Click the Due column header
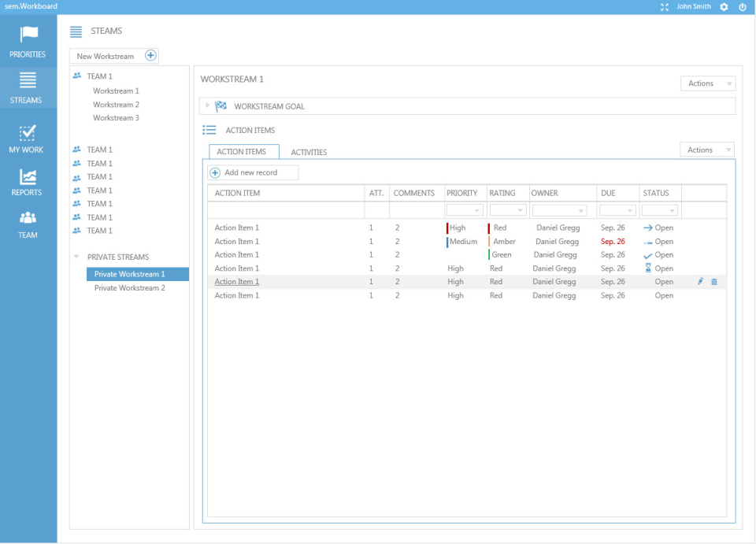The width and height of the screenshot is (756, 544). click(608, 193)
